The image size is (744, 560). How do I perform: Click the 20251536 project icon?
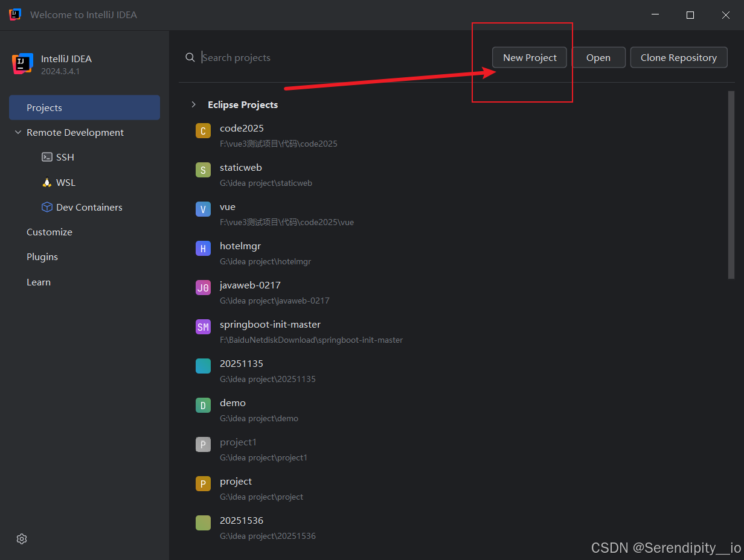click(x=203, y=523)
